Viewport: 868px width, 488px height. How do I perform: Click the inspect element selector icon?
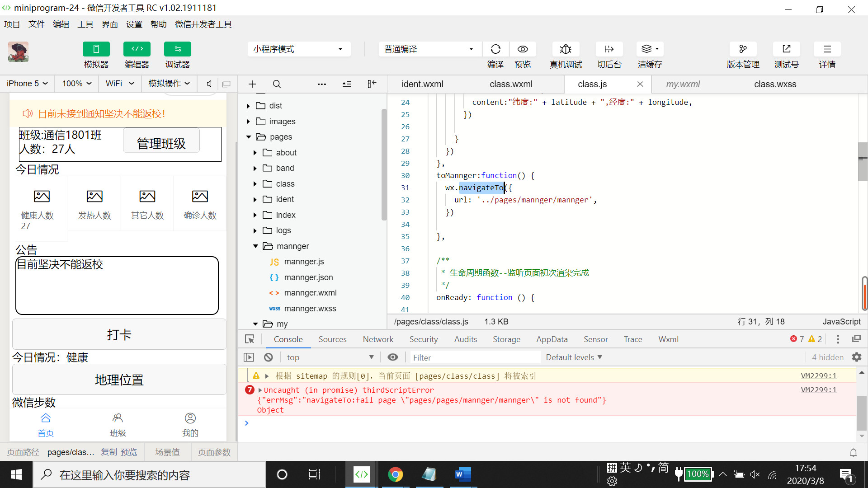point(250,339)
